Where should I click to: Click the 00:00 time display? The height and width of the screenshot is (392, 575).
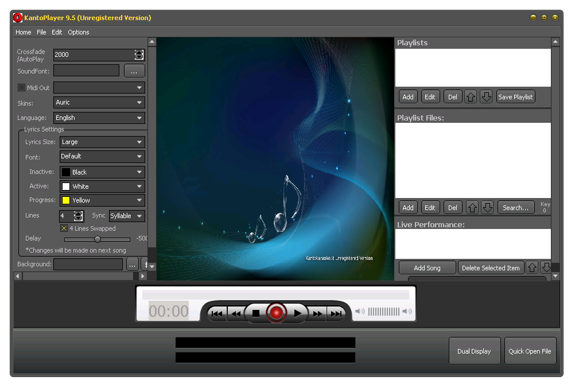[168, 311]
